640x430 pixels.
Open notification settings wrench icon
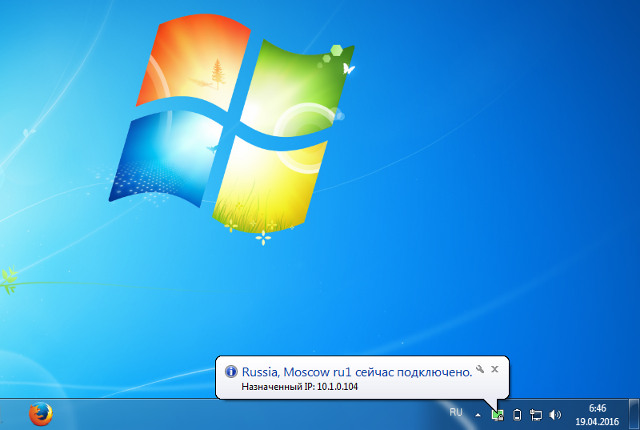pos(480,369)
